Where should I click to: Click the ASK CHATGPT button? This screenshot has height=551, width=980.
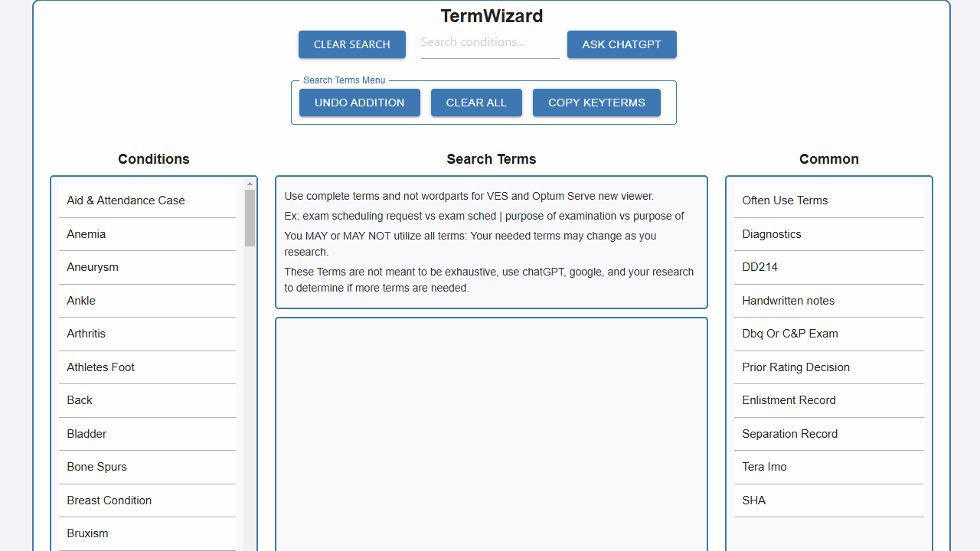coord(622,44)
